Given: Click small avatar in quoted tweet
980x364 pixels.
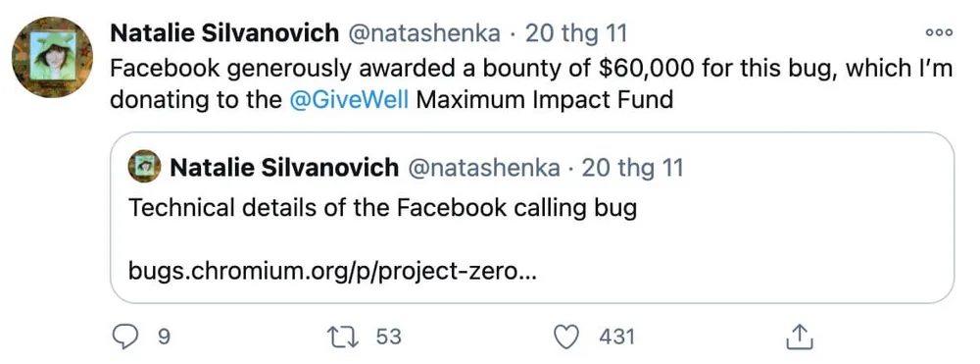Looking at the screenshot, I should [x=144, y=167].
